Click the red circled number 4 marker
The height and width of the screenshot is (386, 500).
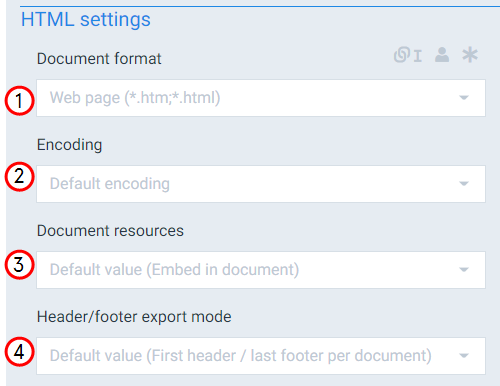coord(19,352)
